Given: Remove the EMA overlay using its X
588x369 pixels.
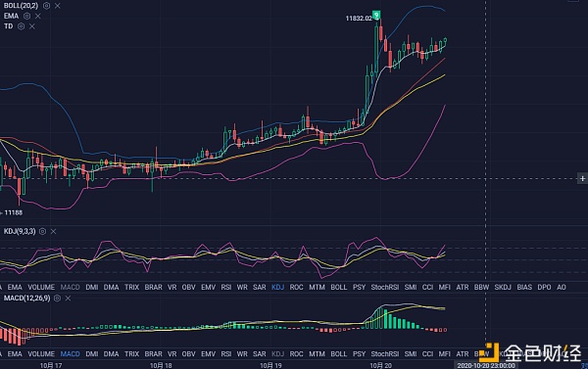Looking at the screenshot, I should (38, 16).
